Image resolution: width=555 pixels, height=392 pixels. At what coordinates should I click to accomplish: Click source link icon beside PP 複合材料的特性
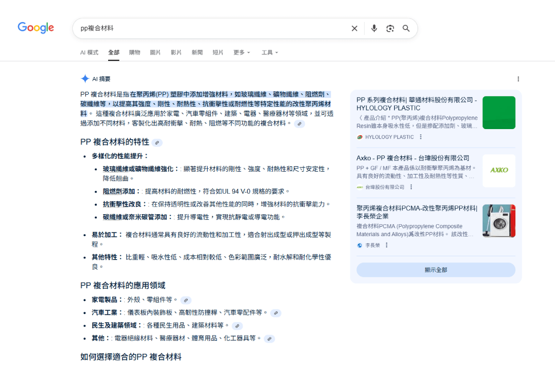[157, 142]
